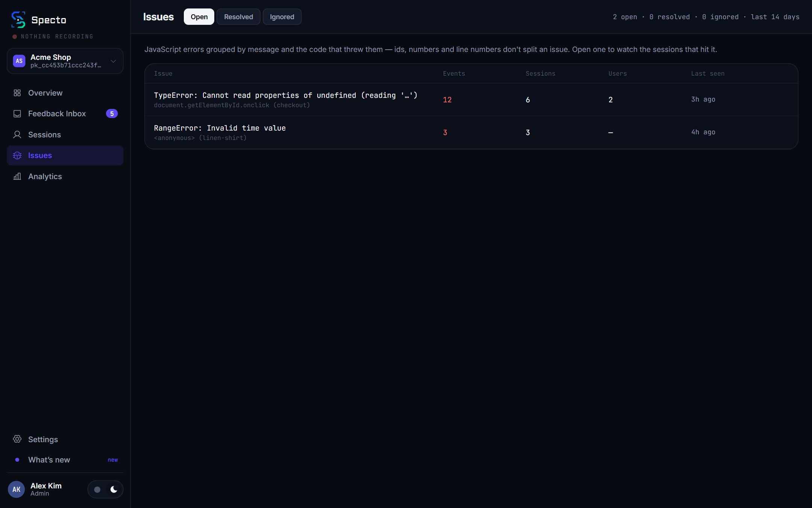Click the Issues bug icon
Screen dimensions: 812x508
[17, 155]
